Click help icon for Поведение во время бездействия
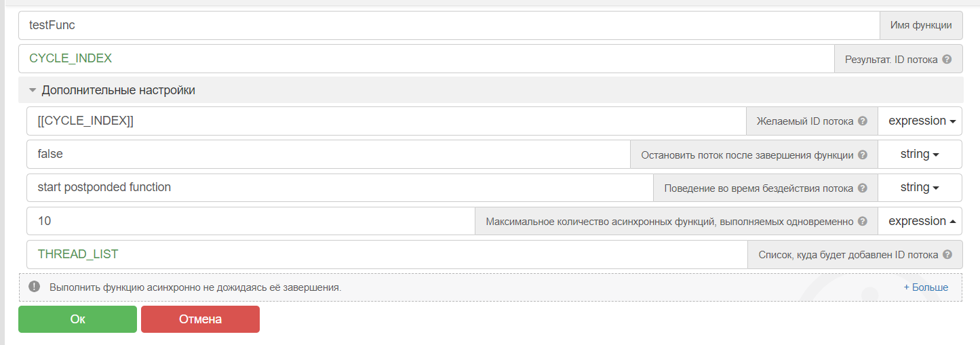The width and height of the screenshot is (980, 345). 863,188
